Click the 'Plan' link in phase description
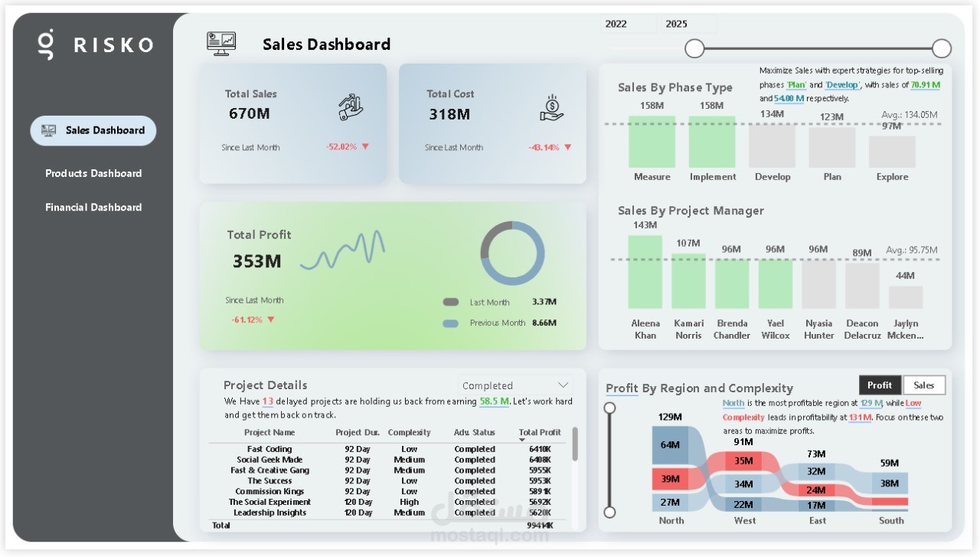Screen dimensions: 980x557 click(x=796, y=85)
